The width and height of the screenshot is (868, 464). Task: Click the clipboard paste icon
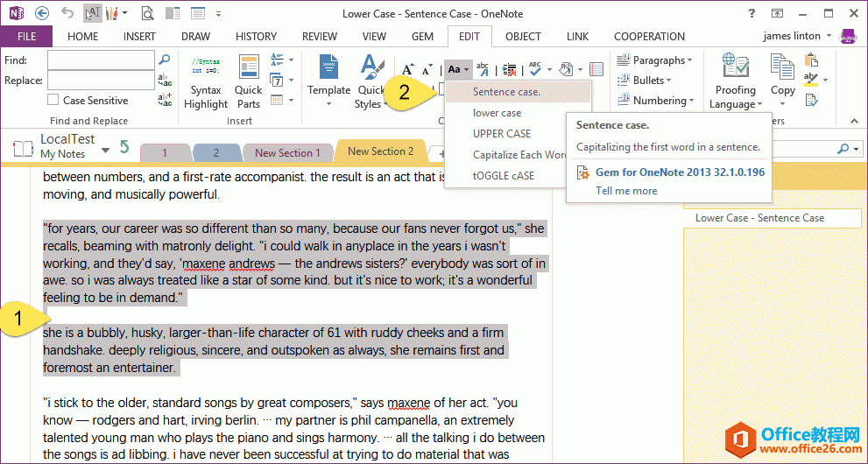tap(812, 60)
